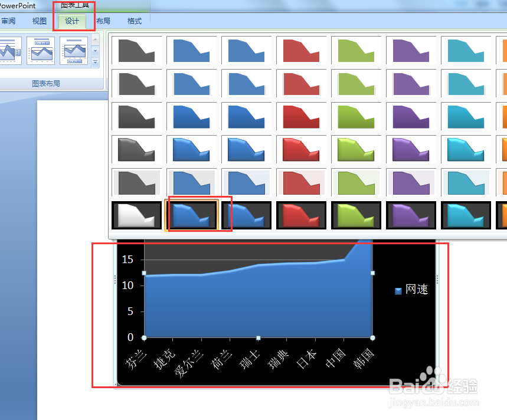Viewport: 507px width, 420px height.
Task: Apply teal beveled chart style in fourth row
Action: 466,149
